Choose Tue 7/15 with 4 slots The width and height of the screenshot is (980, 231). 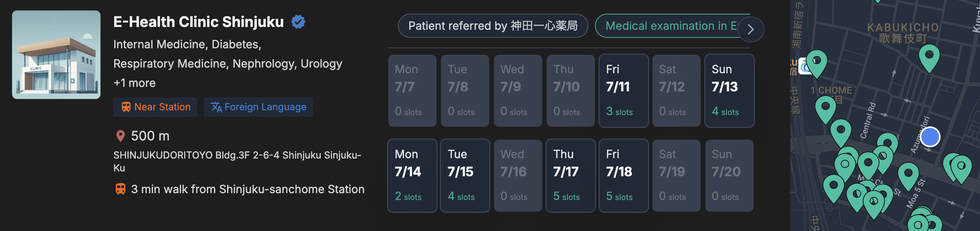(465, 175)
